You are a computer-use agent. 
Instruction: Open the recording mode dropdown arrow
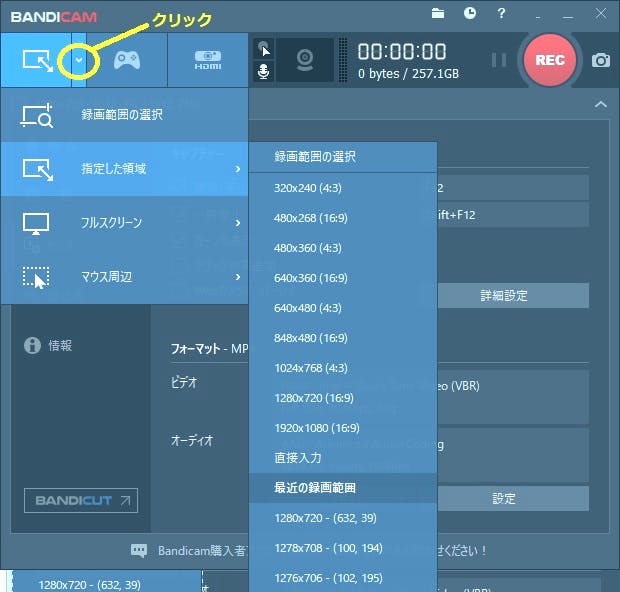pos(79,60)
